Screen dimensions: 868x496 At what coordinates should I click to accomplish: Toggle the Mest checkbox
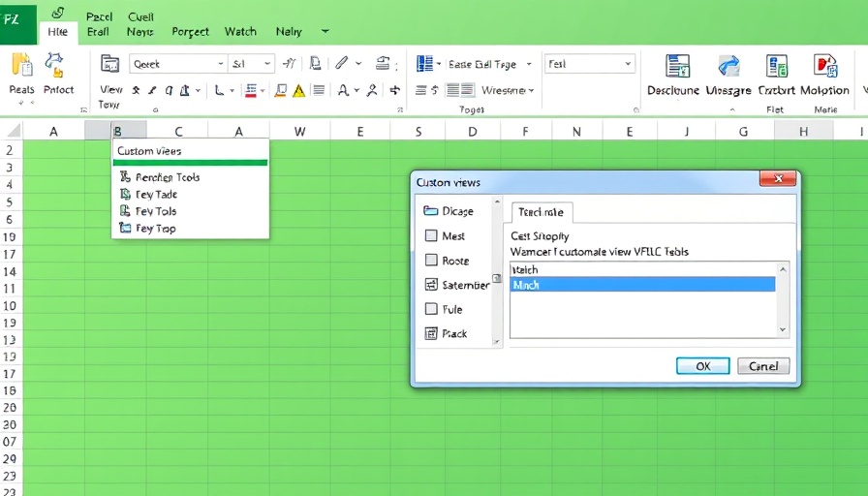[x=432, y=235]
